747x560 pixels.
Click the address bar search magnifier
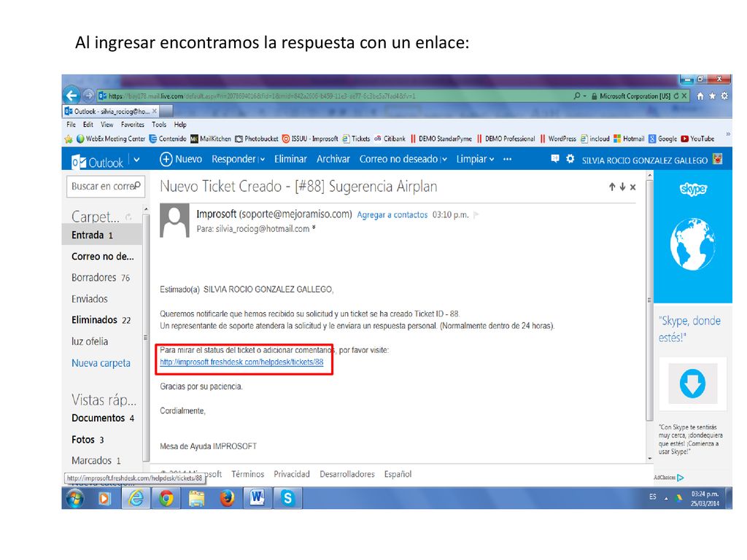pyautogui.click(x=577, y=96)
